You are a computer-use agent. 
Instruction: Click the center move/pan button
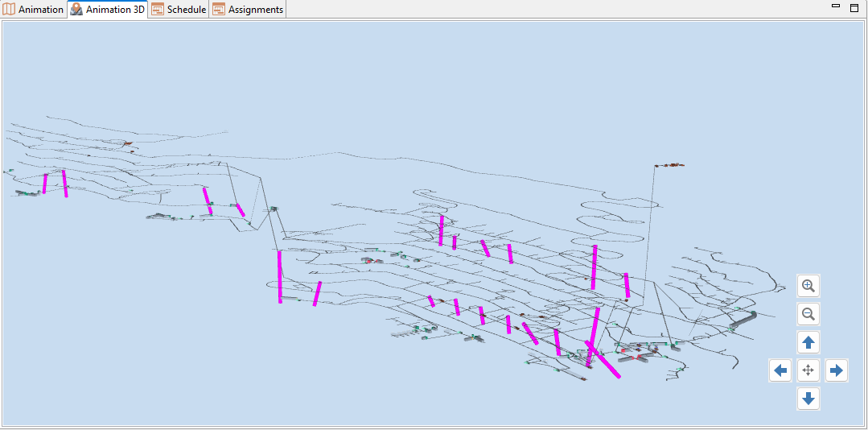coord(808,370)
